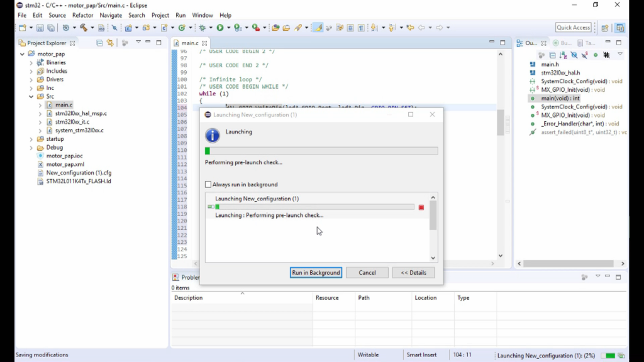644x362 pixels.
Task: Open the Run button dropdown arrow
Action: coord(228,28)
